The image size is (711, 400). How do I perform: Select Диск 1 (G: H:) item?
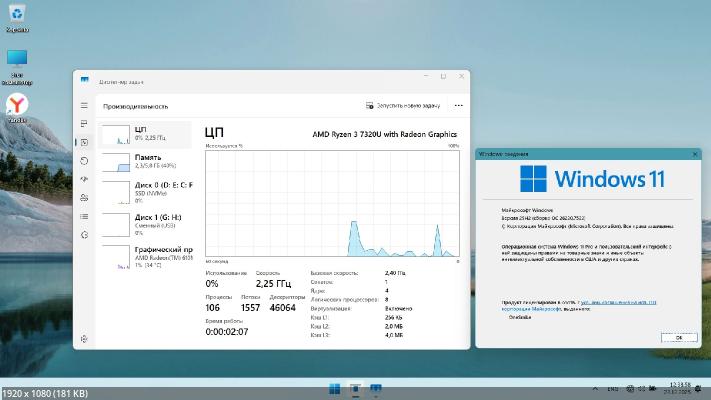point(150,222)
